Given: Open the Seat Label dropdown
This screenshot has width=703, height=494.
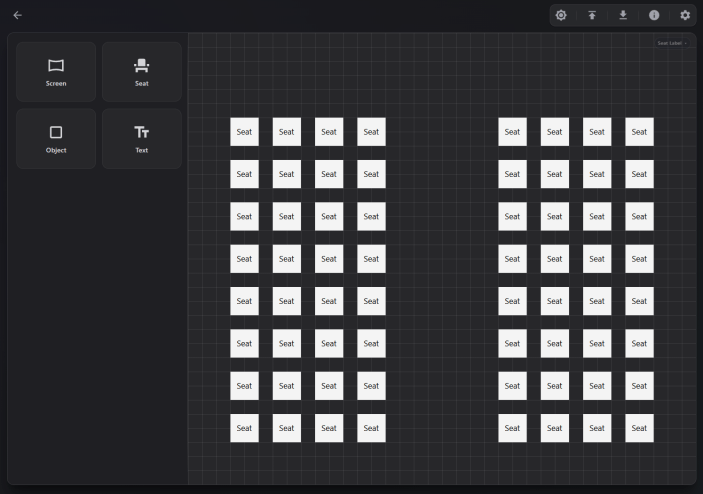Looking at the screenshot, I should 672,43.
